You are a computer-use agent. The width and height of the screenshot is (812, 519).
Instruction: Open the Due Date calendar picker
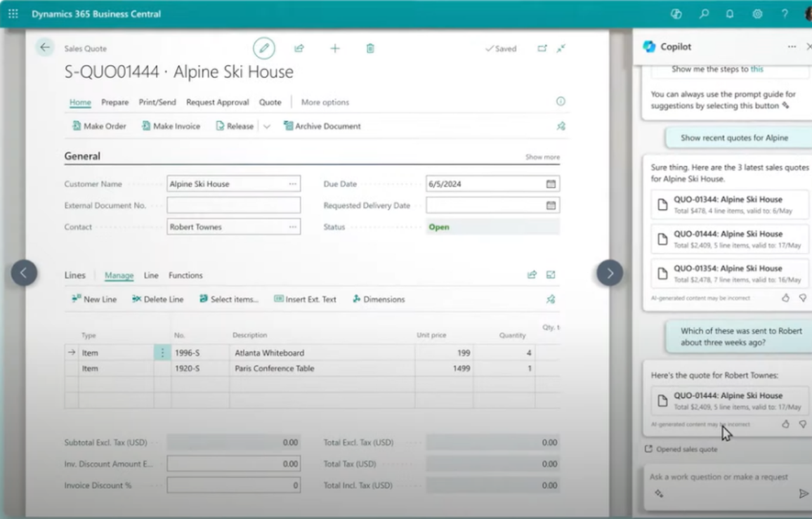coord(551,184)
